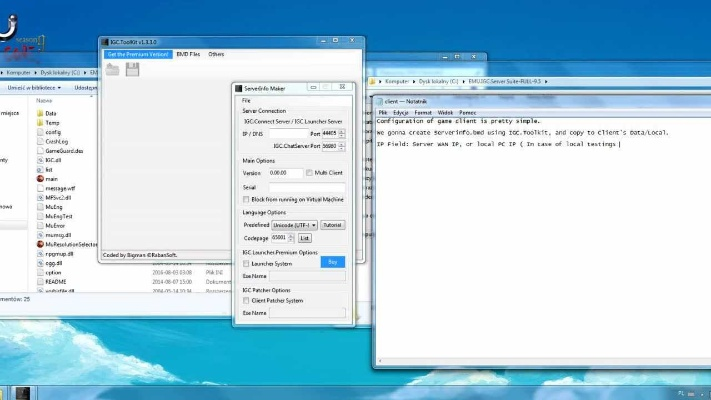Click the IGC.ChatServer Port spinner arrows
Screen dimensions: 711x400
point(342,146)
